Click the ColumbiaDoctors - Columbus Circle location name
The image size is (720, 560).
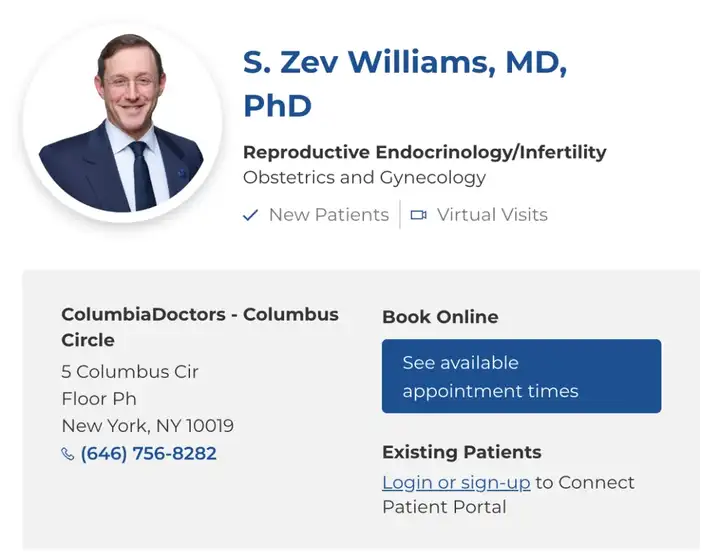[200, 326]
